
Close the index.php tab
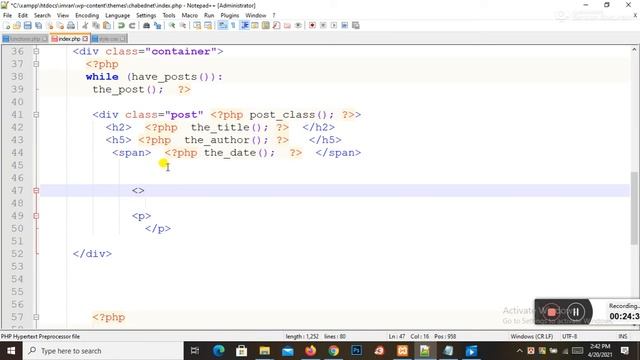85,39
